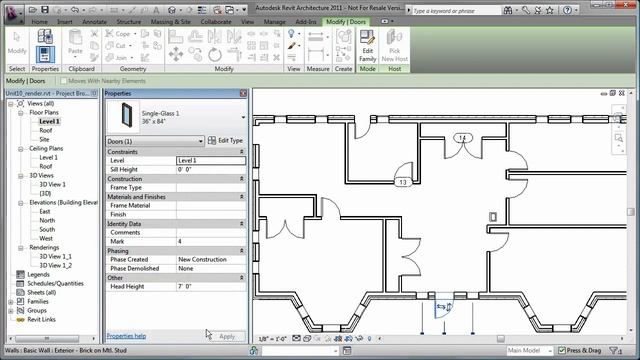640x360 pixels.
Task: Open the door type selector dropdown arrow
Action: (243, 117)
